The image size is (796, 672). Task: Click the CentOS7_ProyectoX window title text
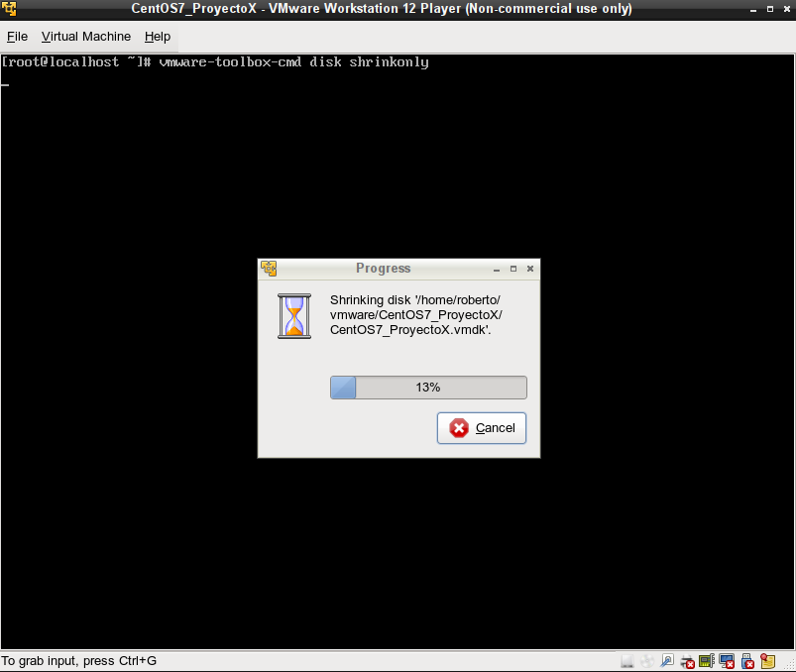tap(382, 9)
